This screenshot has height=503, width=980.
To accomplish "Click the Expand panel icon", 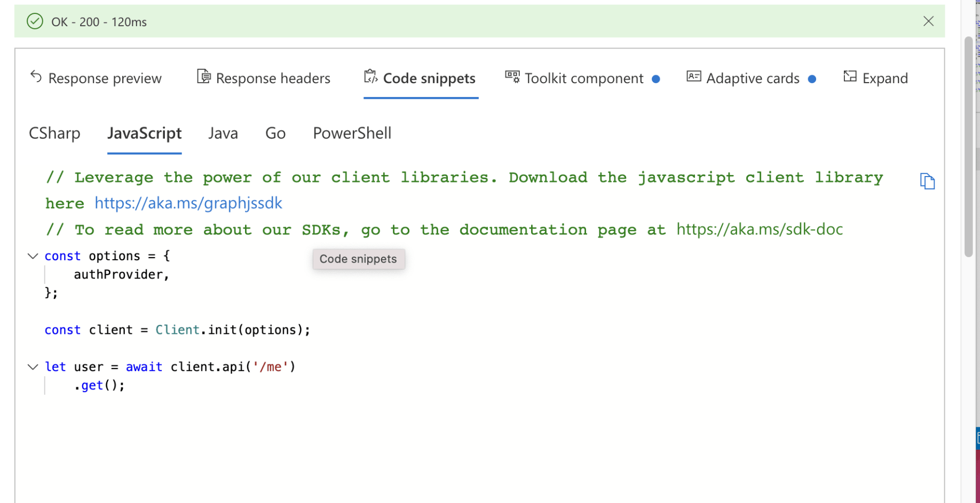I will click(850, 77).
